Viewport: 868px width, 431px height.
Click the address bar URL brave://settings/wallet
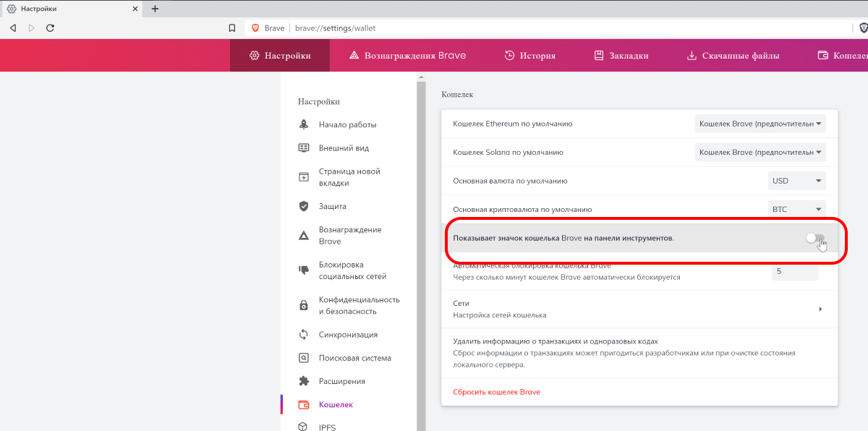coord(335,28)
